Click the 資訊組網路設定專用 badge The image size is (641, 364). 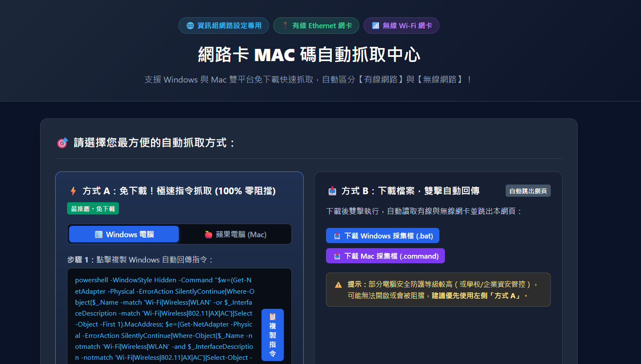[x=224, y=25]
